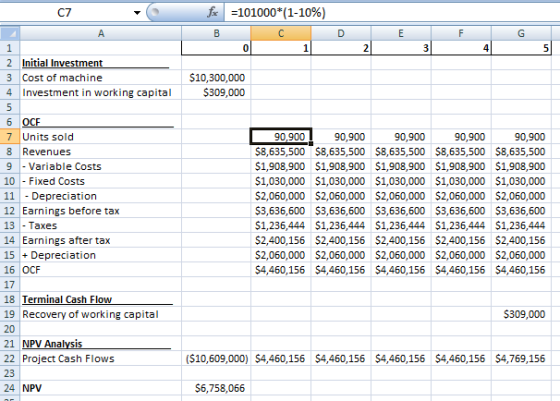
Task: Click 'Investment in working capital' label
Action: [x=101, y=92]
